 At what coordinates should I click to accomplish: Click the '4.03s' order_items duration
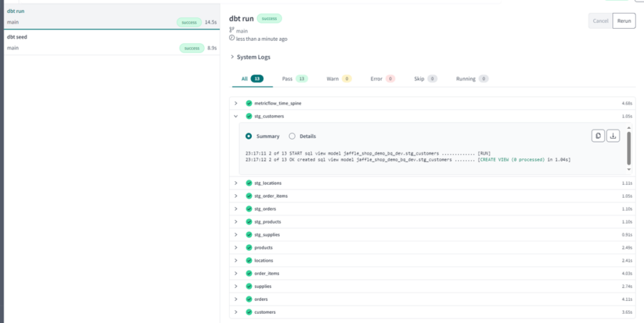627,274
